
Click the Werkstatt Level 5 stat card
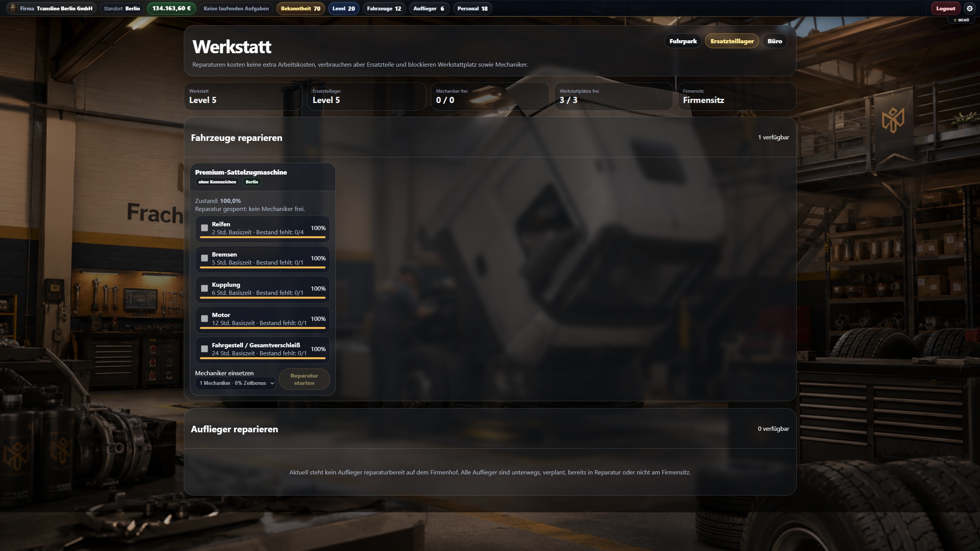click(243, 96)
